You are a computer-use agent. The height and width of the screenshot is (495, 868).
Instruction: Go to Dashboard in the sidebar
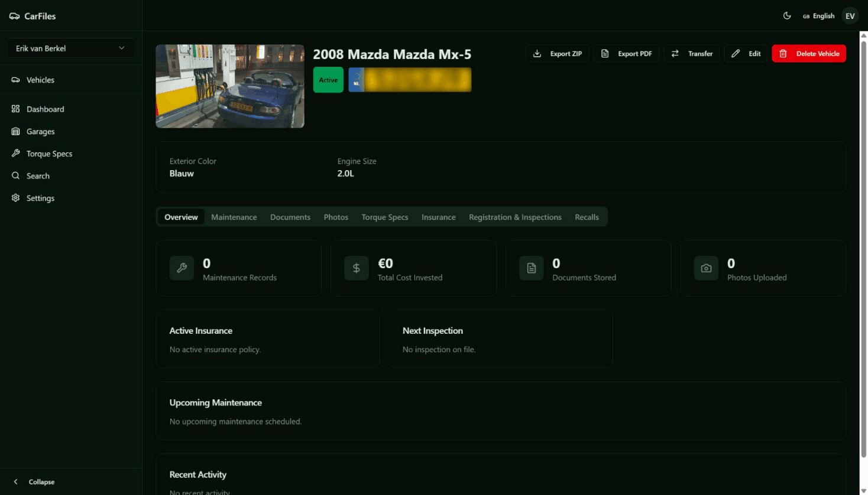click(x=70, y=109)
